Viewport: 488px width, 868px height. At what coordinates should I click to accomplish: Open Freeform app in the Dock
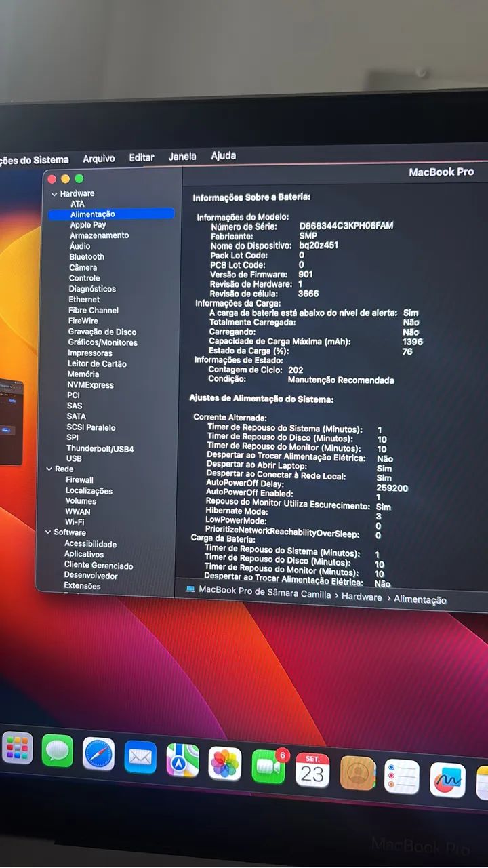coord(447,781)
